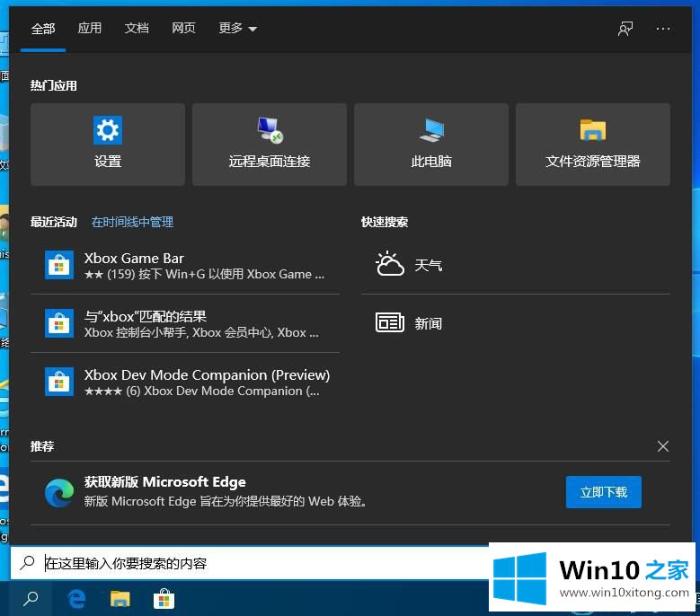
Task: Switch to the 应用 tab
Action: (89, 29)
